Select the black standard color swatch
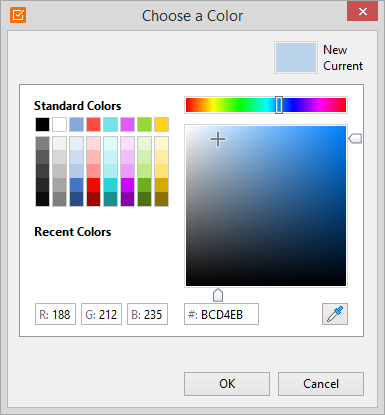This screenshot has height=415, width=385. pyautogui.click(x=42, y=124)
